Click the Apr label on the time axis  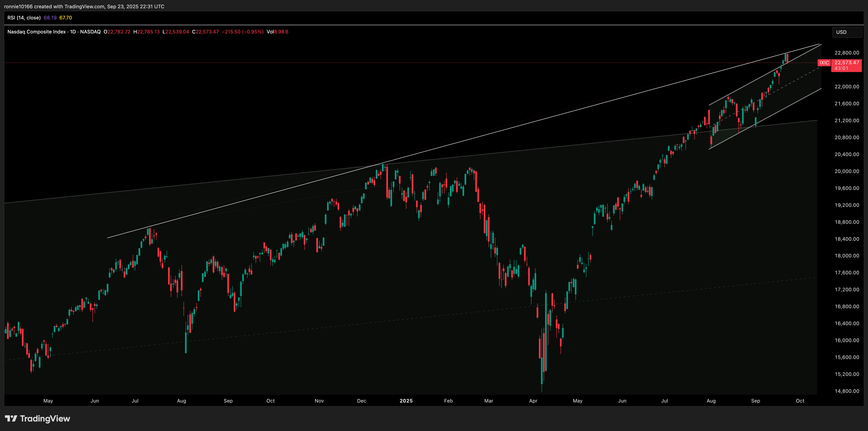533,401
